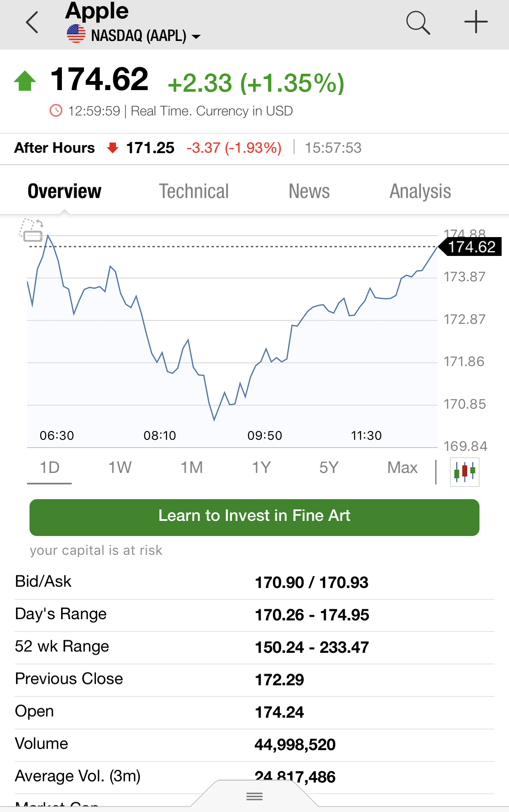Open the Analysis tab
The width and height of the screenshot is (509, 812).
coord(420,192)
